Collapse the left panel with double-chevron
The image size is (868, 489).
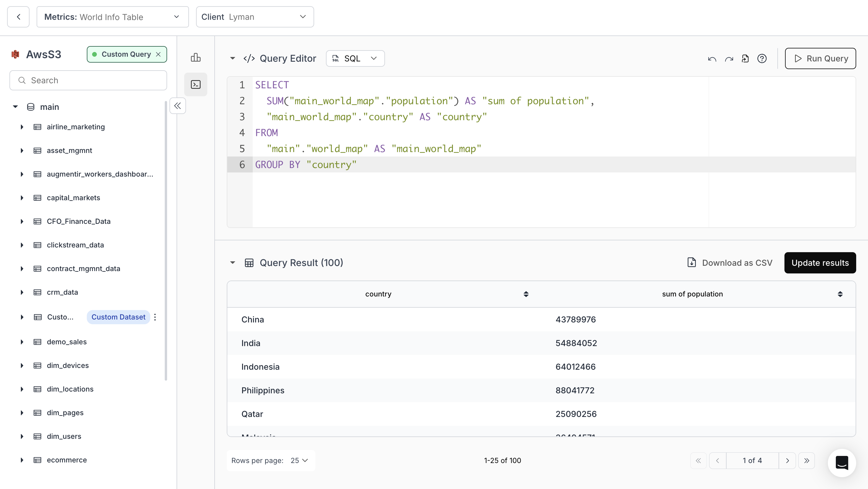[177, 106]
